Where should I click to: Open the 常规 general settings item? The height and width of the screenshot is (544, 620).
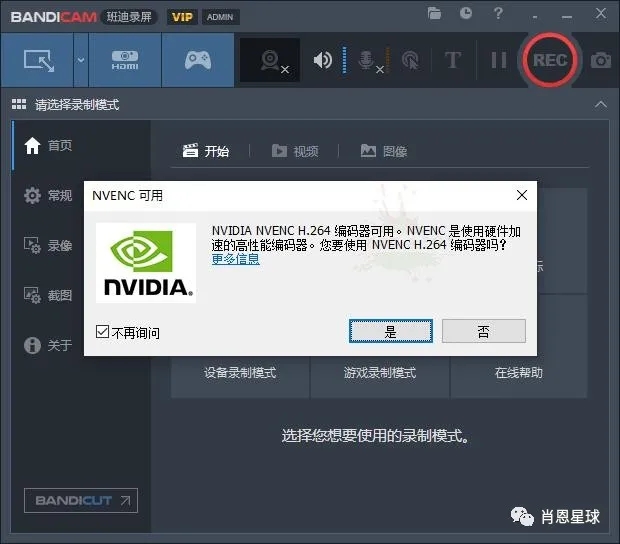(48, 195)
